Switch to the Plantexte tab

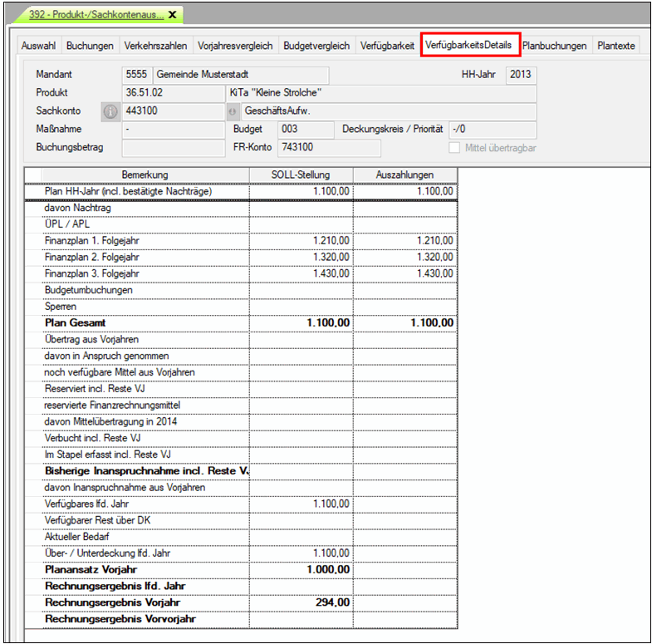pos(616,46)
